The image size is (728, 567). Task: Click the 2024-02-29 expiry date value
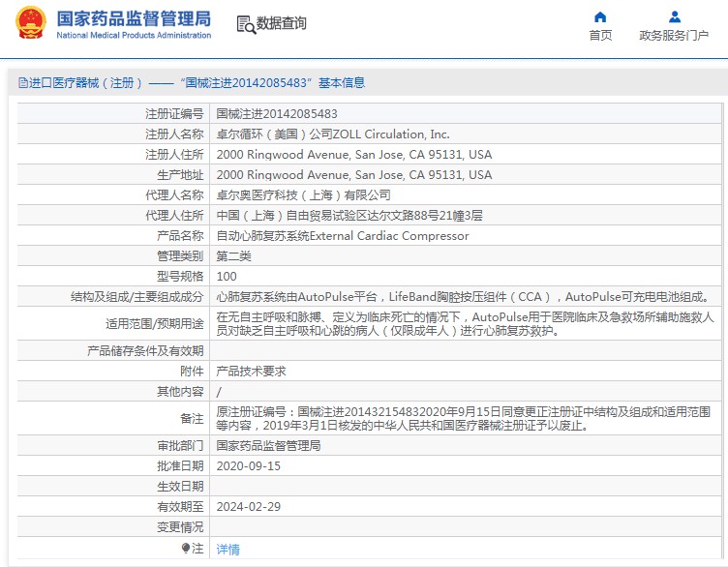[x=248, y=506]
